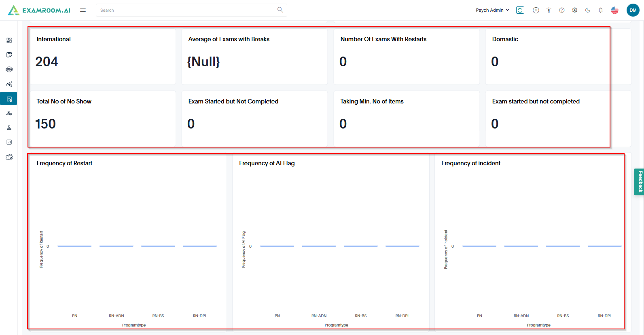The height and width of the screenshot is (335, 644).
Task: Open the dashboard grid icon in sidebar
Action: click(x=9, y=40)
